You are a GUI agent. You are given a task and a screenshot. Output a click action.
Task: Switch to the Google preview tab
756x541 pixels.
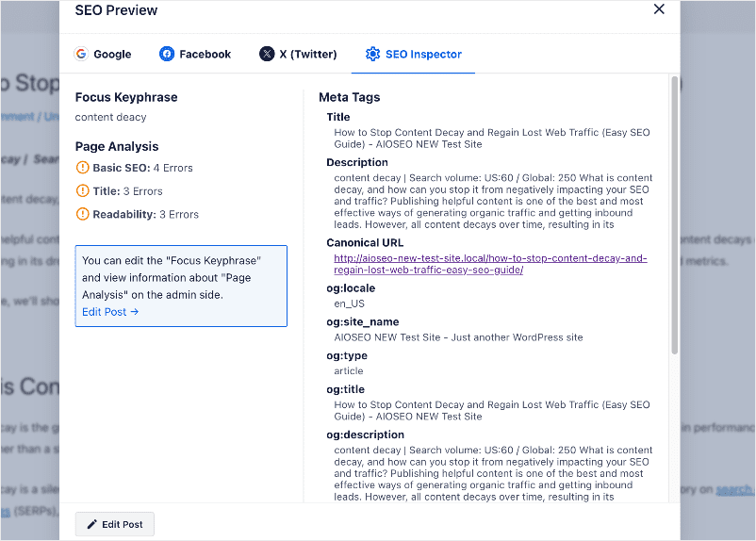[x=102, y=54]
